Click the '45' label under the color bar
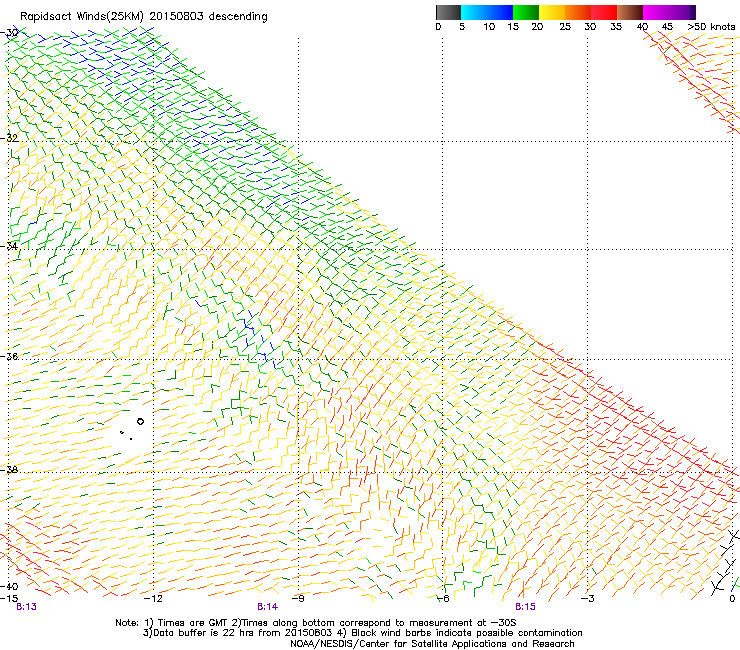740x650 pixels. (x=667, y=27)
